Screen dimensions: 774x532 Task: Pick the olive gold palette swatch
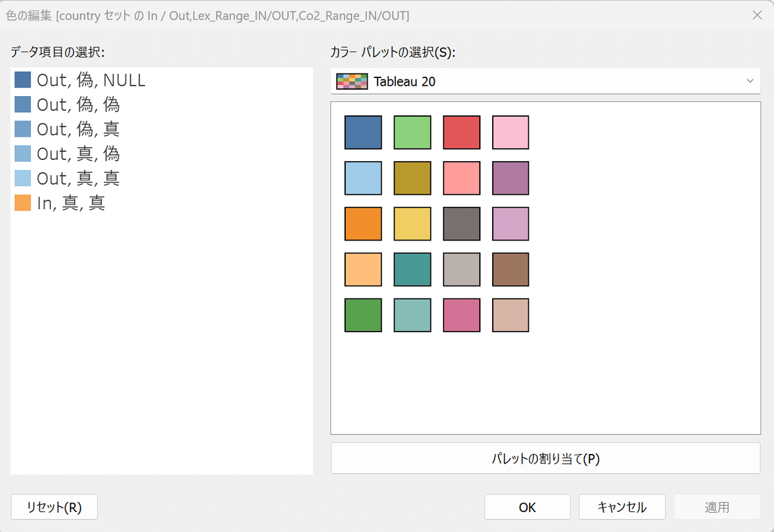tap(412, 178)
